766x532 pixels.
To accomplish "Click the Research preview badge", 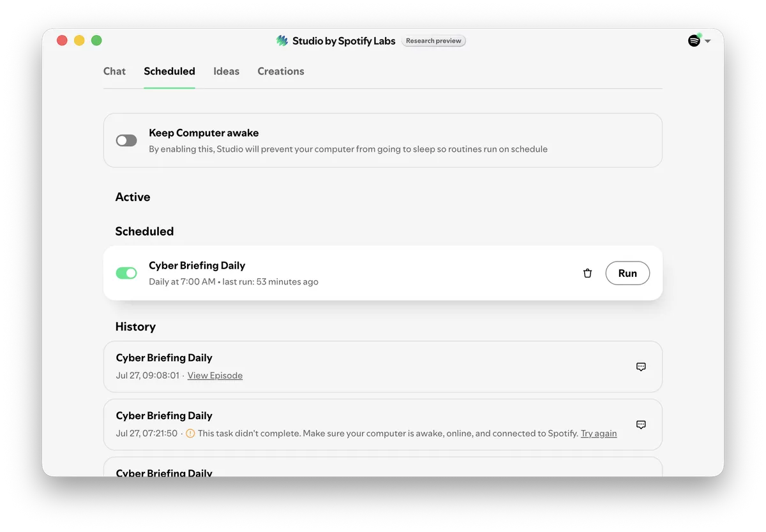I will [x=433, y=41].
